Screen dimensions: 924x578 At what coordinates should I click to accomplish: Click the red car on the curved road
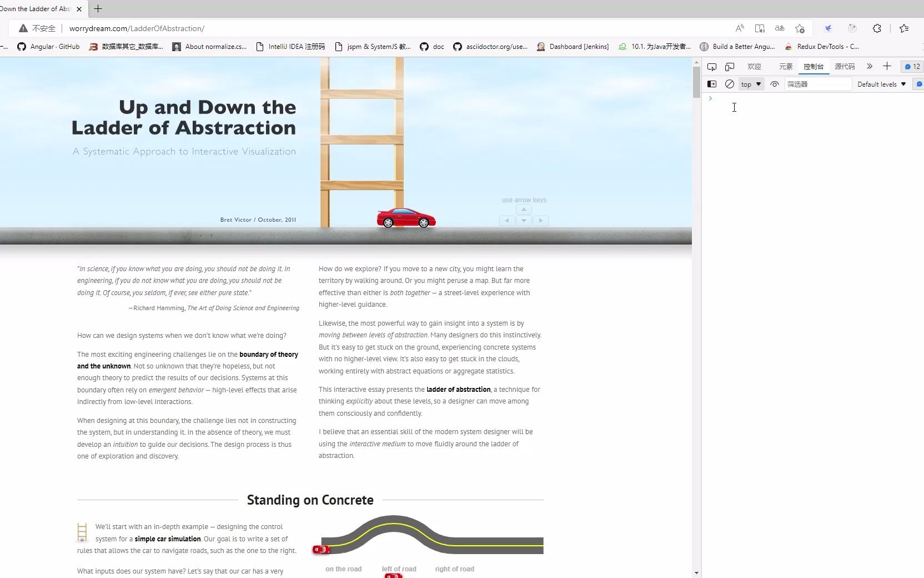click(x=321, y=550)
